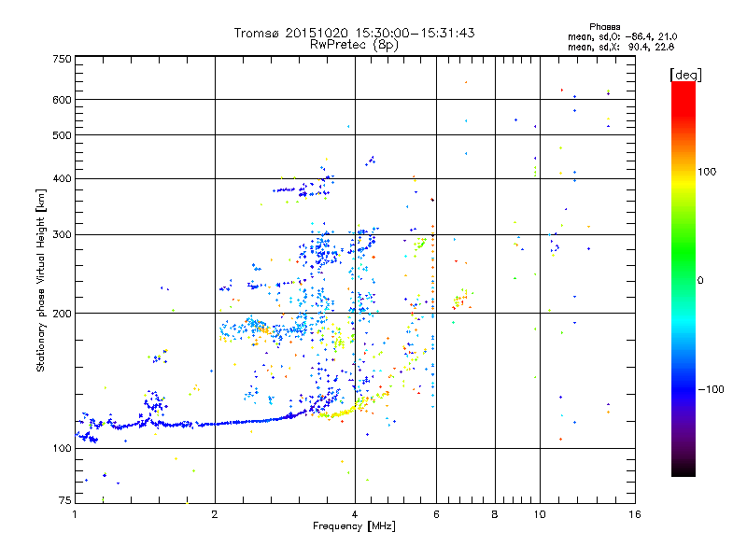747x560 pixels.
Task: Click the y-axis label '600'
Action: 62,100
